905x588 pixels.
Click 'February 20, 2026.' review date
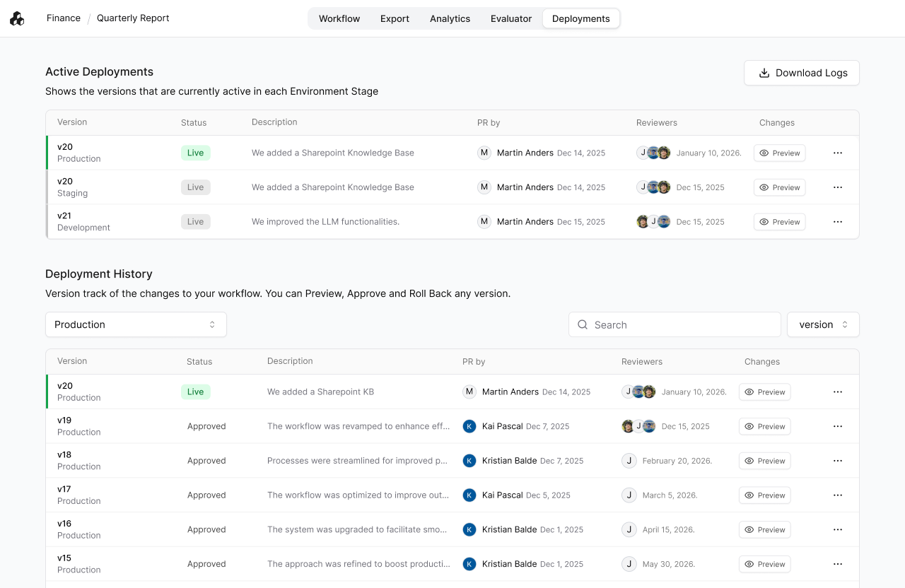pos(677,461)
